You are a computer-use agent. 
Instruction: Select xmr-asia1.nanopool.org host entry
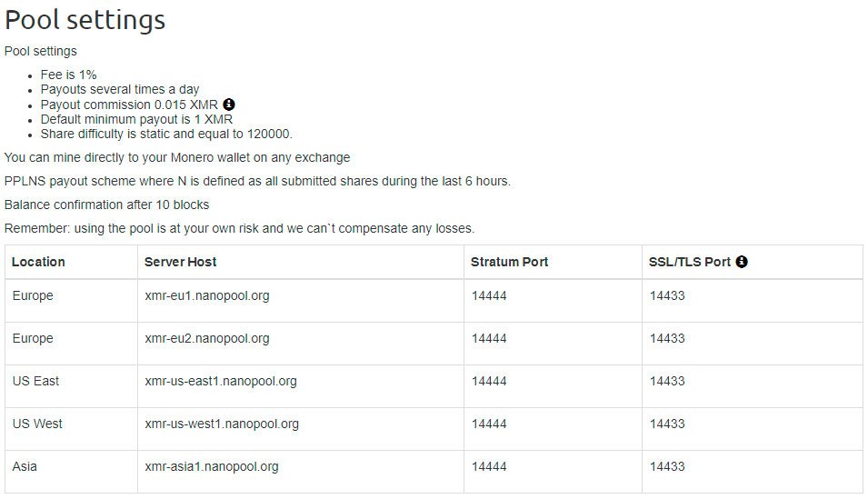point(212,465)
